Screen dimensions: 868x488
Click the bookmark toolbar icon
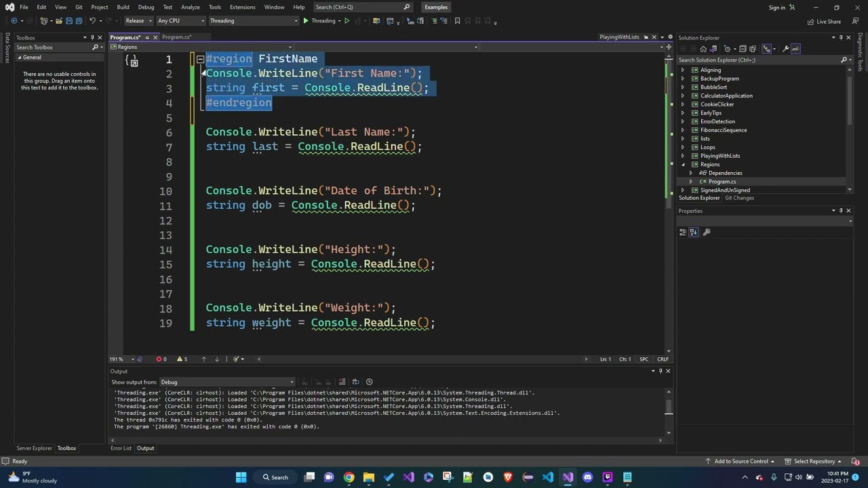click(x=457, y=21)
